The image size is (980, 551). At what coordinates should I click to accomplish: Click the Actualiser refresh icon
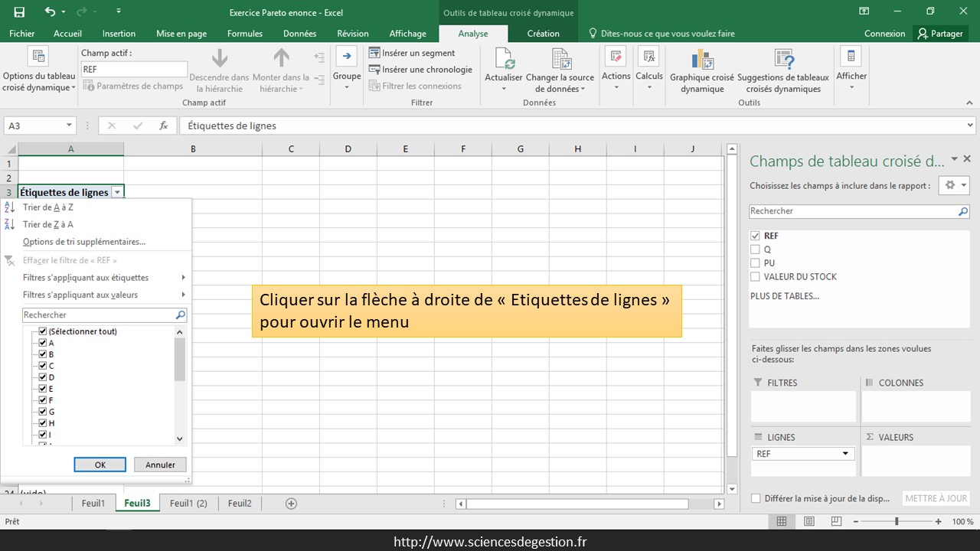coord(504,60)
